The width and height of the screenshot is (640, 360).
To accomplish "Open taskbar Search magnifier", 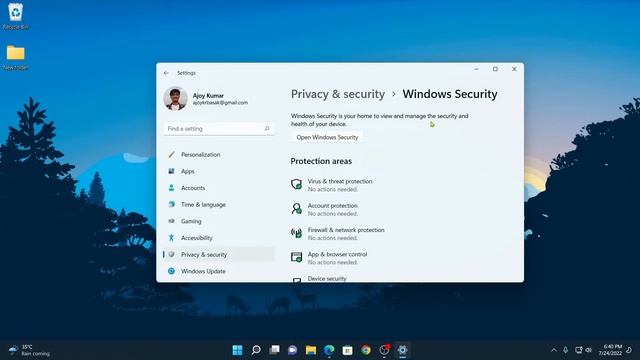I will (256, 350).
